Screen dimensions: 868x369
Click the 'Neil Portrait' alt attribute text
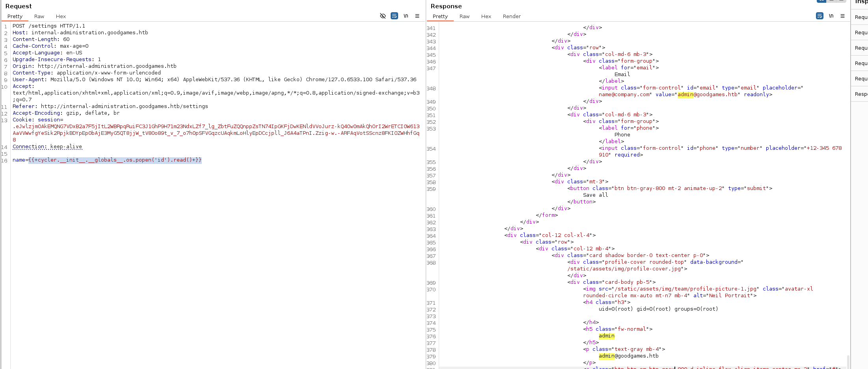(730, 296)
